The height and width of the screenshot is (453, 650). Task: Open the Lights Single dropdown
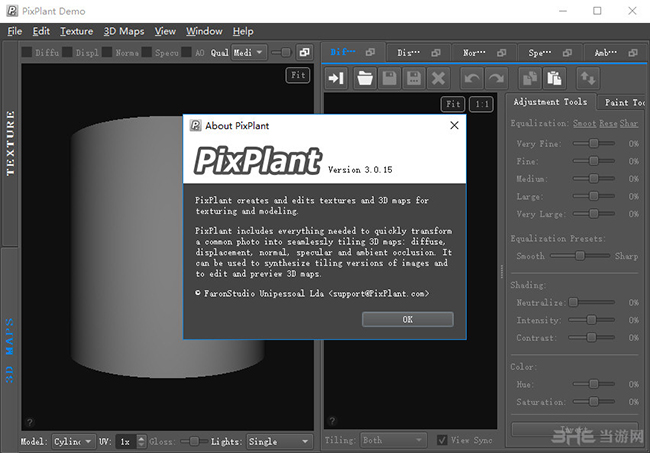(279, 442)
